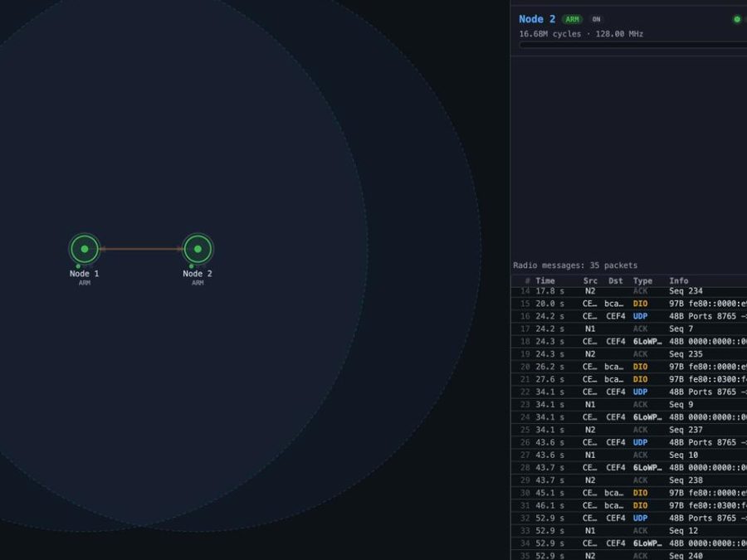Click the # column header
Viewport: 747px width, 560px height.
[x=527, y=281]
